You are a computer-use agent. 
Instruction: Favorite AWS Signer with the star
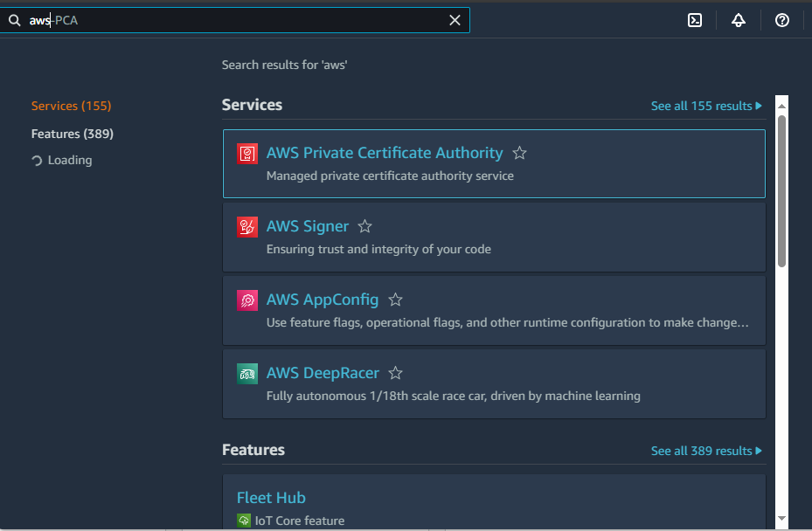pos(365,226)
